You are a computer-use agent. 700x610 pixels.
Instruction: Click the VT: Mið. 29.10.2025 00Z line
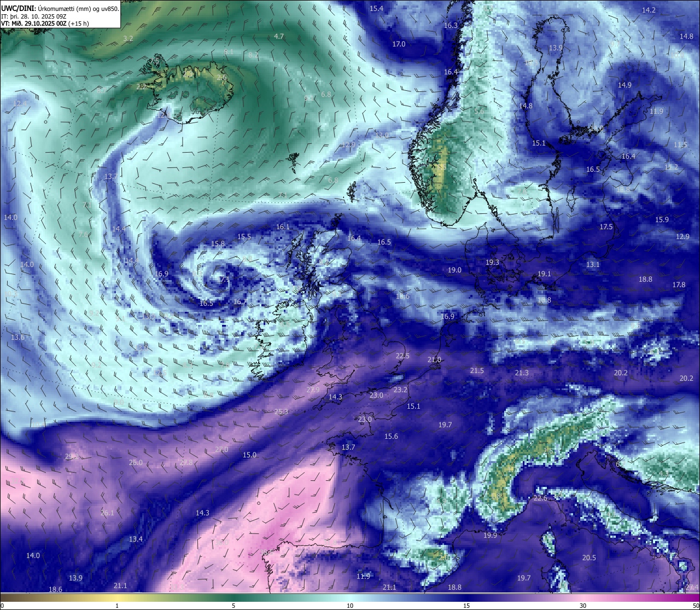tap(45, 24)
